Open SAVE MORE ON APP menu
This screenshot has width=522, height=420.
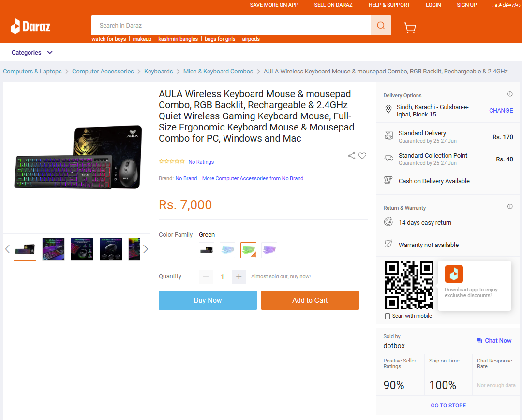coord(274,5)
